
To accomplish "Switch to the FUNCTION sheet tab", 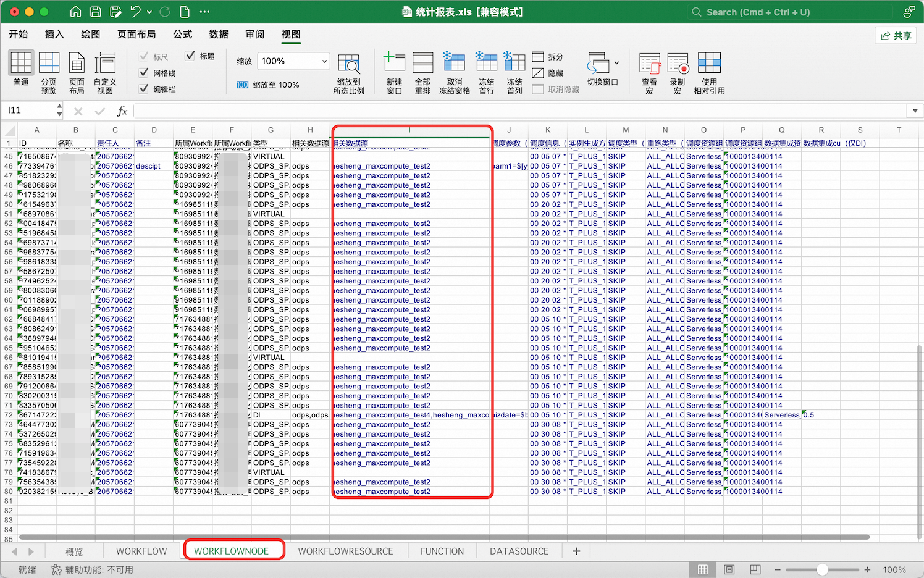I will pyautogui.click(x=442, y=551).
